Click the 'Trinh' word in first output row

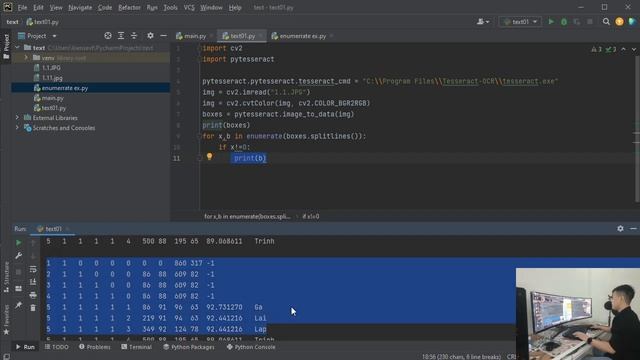264,241
